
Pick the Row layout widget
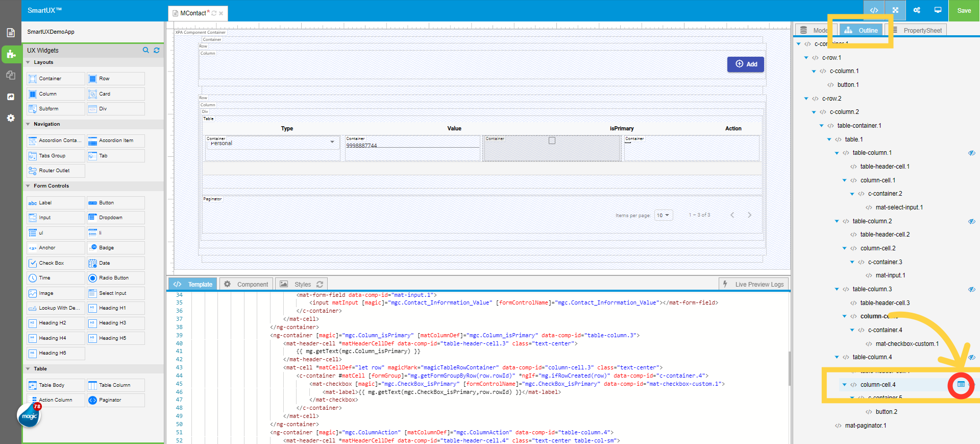(x=115, y=79)
